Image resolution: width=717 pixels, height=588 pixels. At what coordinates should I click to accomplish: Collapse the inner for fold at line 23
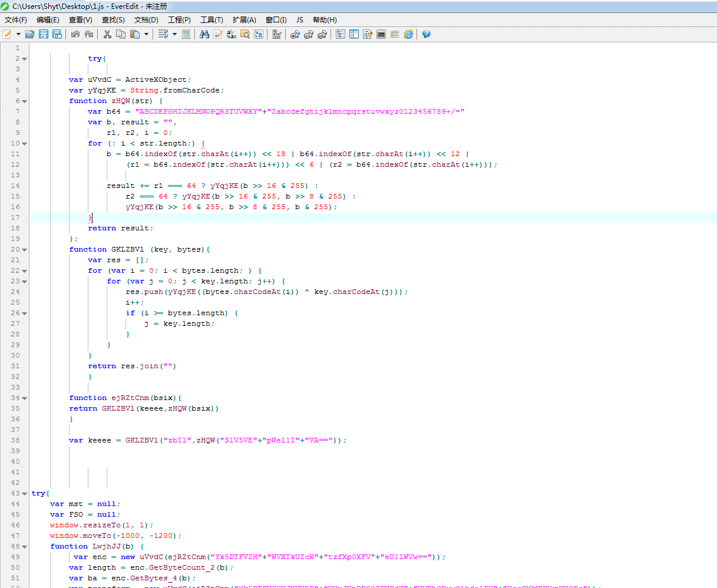point(25,281)
